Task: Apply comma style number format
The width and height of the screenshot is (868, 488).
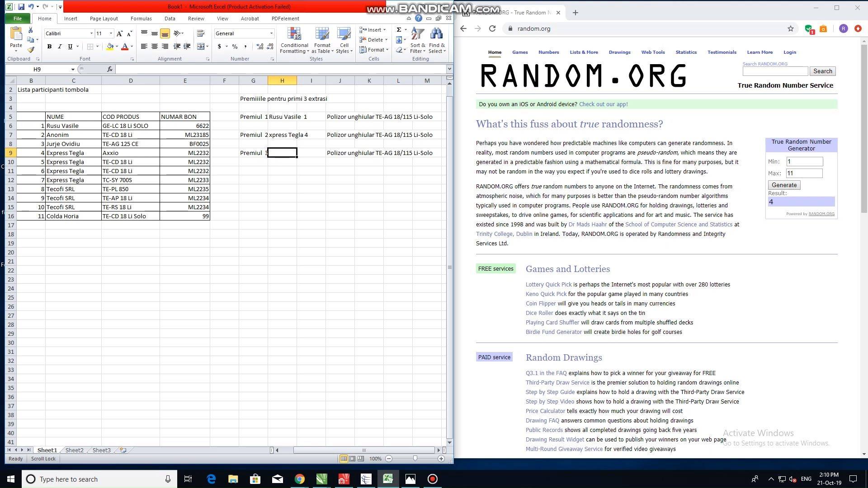Action: (245, 47)
